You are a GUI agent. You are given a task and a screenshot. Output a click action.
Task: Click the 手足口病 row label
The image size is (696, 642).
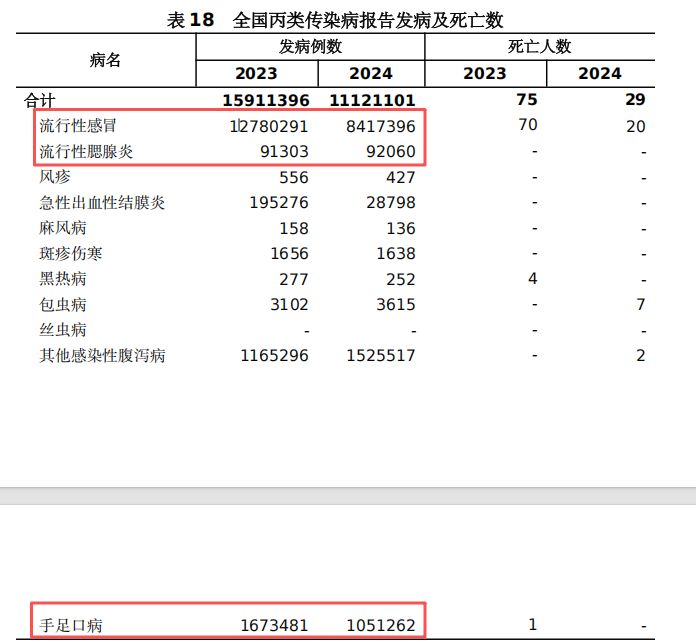[71, 626]
